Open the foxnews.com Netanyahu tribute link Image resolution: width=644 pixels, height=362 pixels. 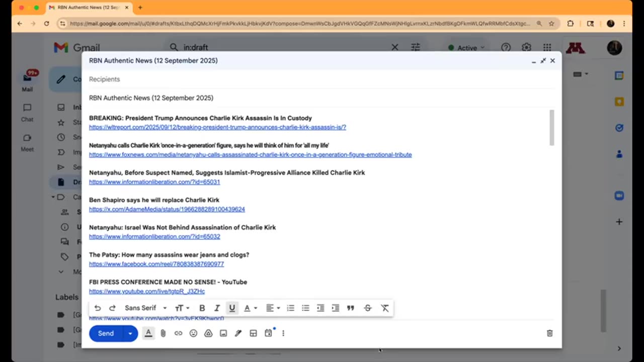[x=250, y=154]
